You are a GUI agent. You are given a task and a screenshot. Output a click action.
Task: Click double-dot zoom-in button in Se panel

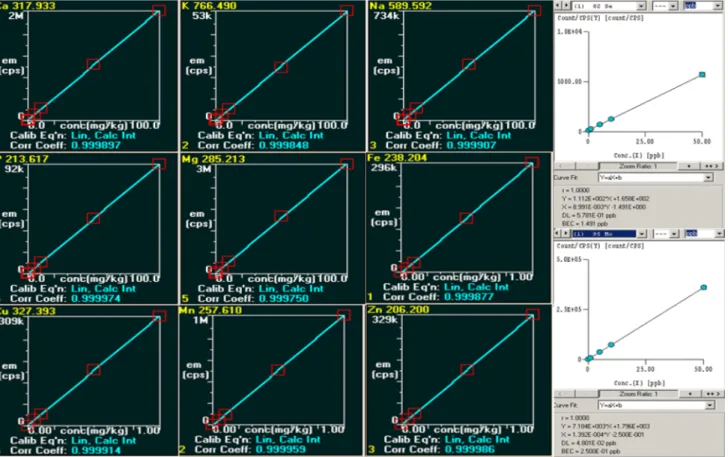(711, 166)
